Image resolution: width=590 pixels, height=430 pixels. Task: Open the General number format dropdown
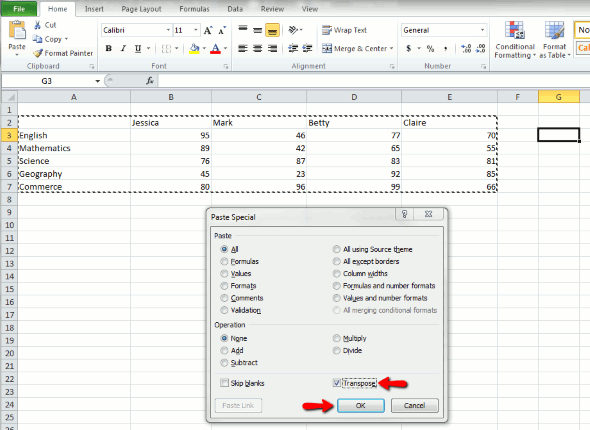482,30
